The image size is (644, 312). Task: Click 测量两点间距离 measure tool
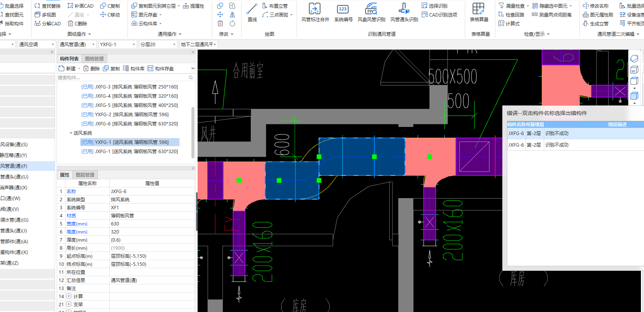[552, 15]
